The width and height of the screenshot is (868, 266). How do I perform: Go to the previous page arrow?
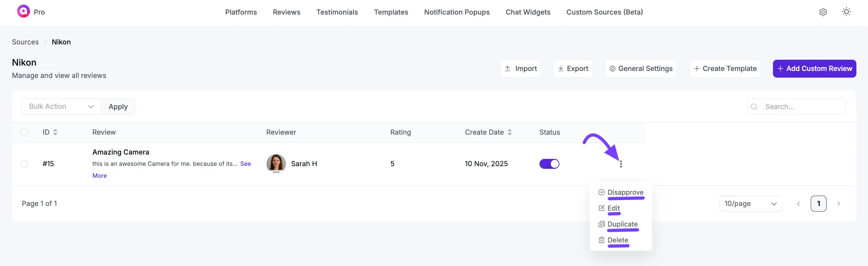[798, 204]
